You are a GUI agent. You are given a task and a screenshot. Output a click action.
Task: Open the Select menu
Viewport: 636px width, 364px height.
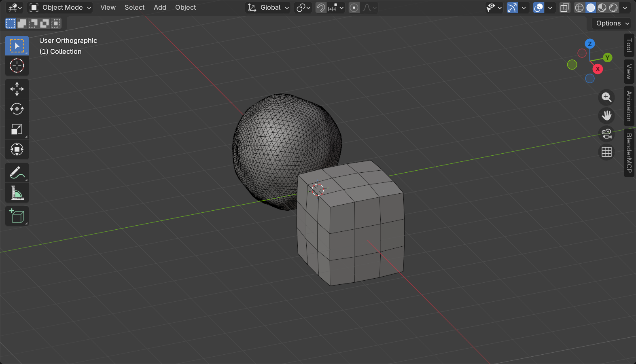pyautogui.click(x=134, y=8)
